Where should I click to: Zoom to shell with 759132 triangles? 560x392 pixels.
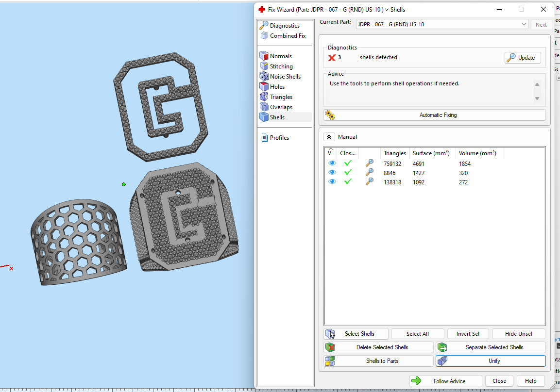(x=370, y=163)
